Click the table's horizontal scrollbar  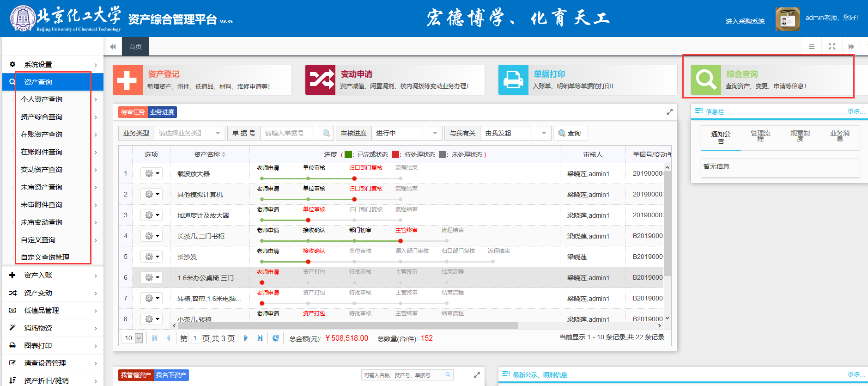(x=346, y=326)
